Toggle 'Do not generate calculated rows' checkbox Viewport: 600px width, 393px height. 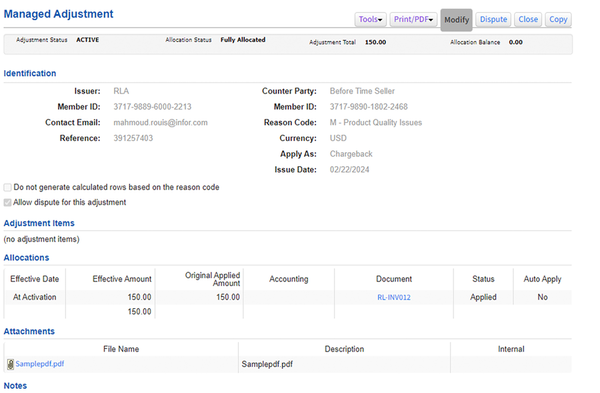[x=7, y=187]
